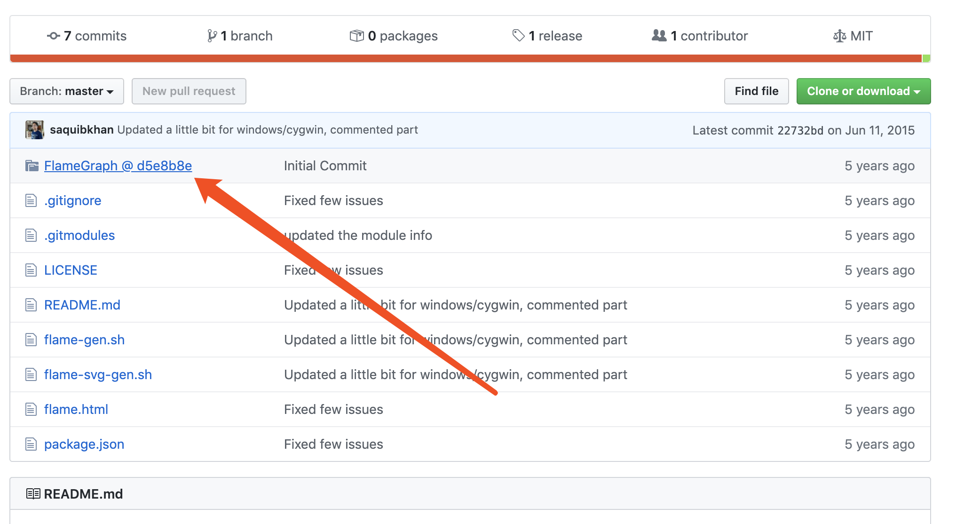
Task: Click the Find file button
Action: pos(756,91)
